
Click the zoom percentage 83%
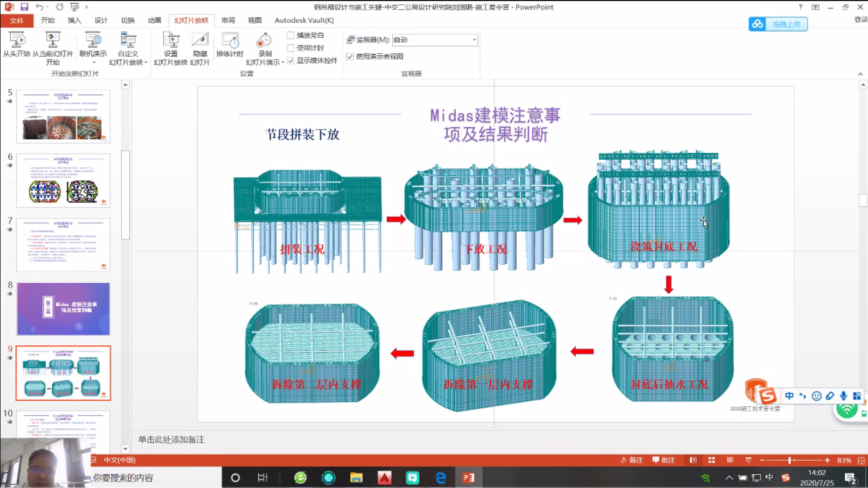pos(844,460)
